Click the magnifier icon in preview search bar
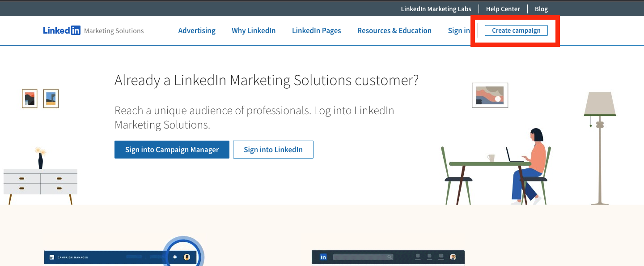 tap(390, 257)
